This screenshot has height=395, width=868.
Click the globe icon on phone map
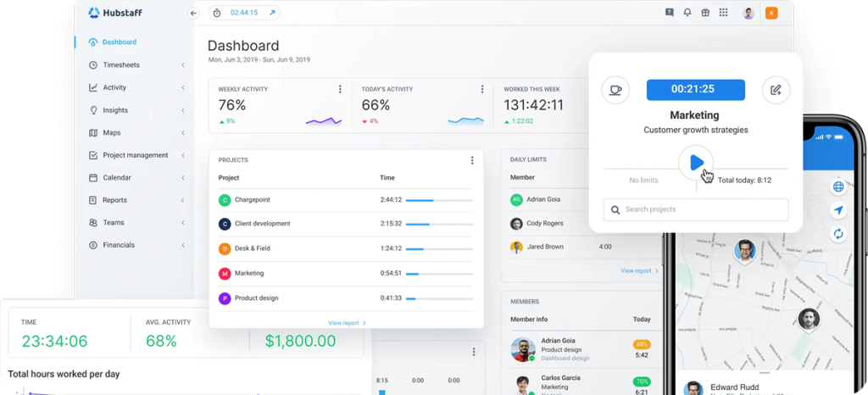click(838, 187)
